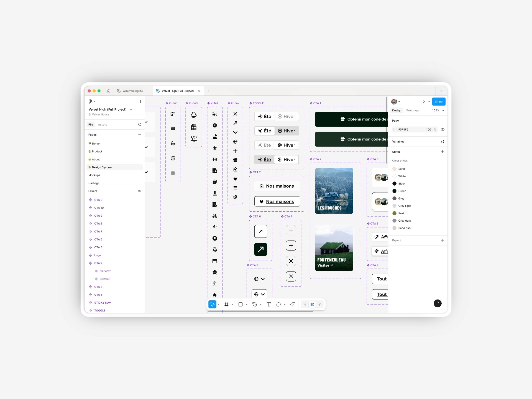
Task: Open present options chevron
Action: 429,101
